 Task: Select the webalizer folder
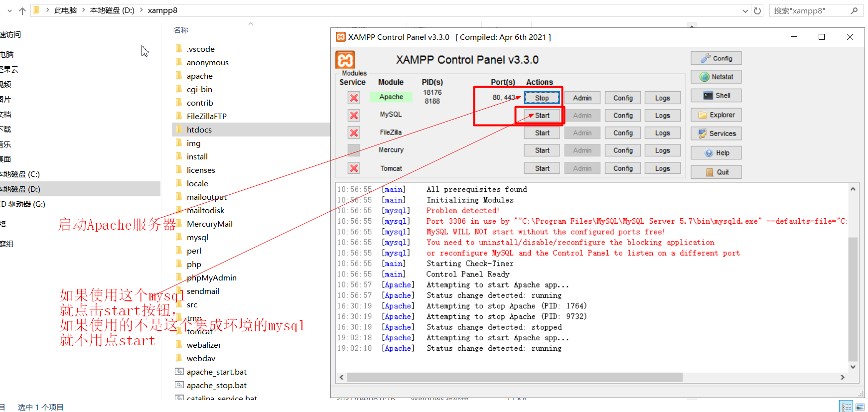tap(204, 345)
